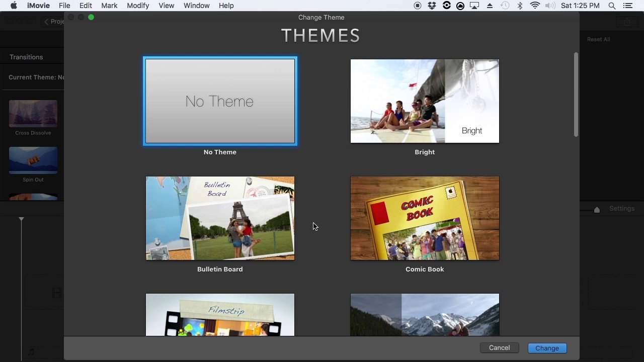Click the timeline zoom slider handle
The image size is (644, 362).
(x=597, y=210)
